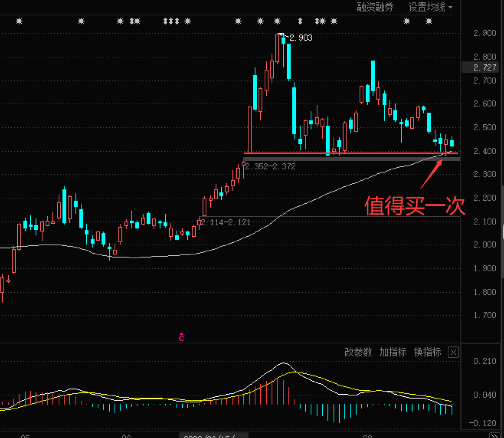Screen dimensions: 504x438
Task: Click the vertical scrollbar handle on right edge
Action: pos(502,232)
